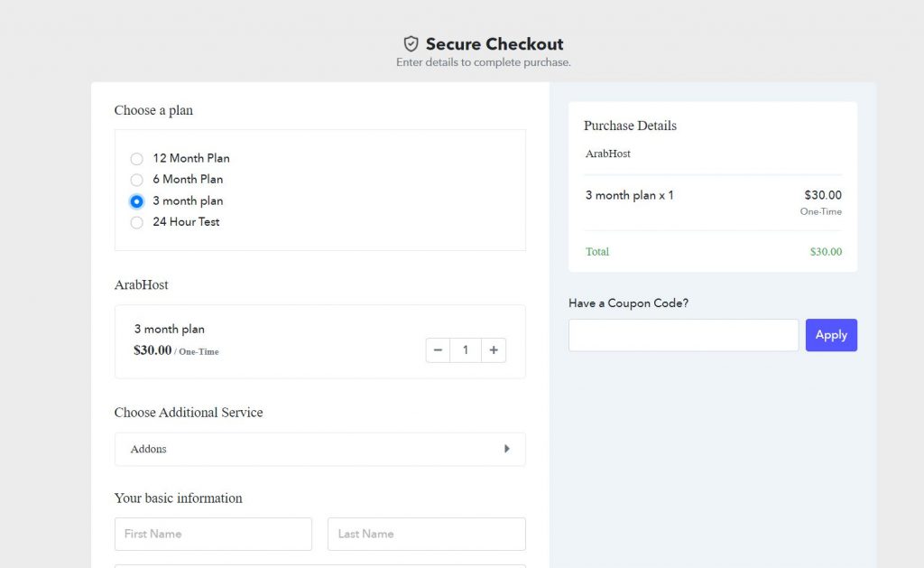
Task: Click the coupon code input field
Action: tap(684, 335)
